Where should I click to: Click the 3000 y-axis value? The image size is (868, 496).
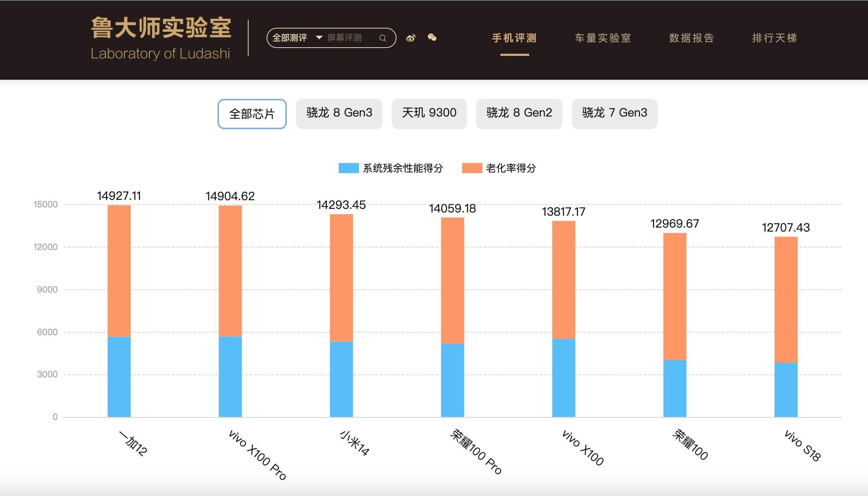(47, 374)
